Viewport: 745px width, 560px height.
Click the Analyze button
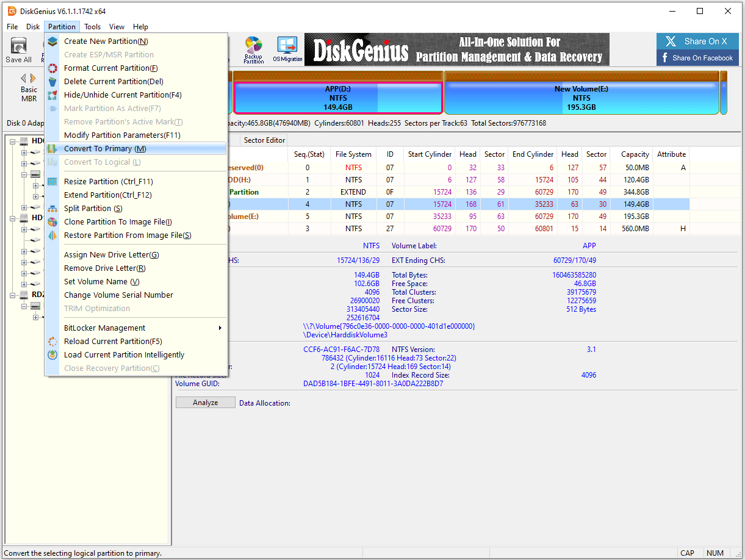206,403
